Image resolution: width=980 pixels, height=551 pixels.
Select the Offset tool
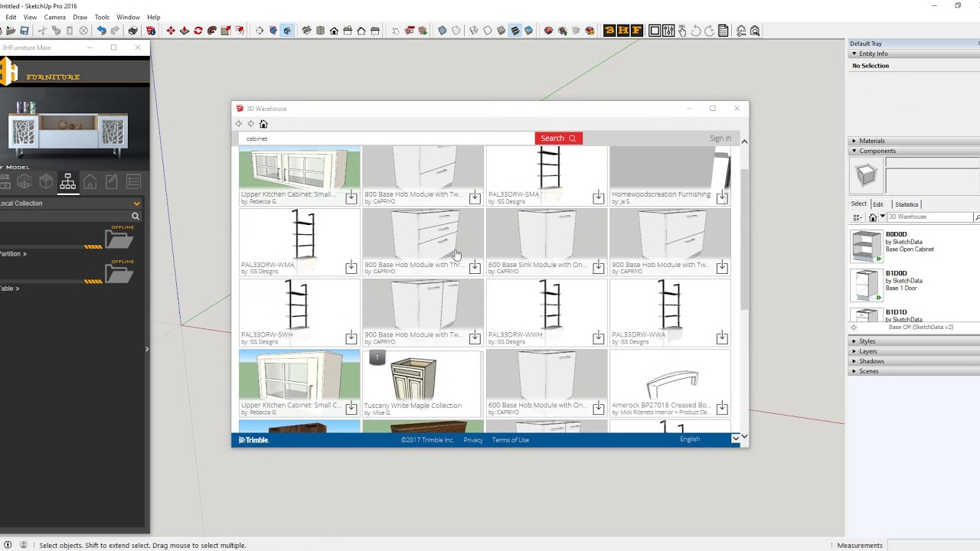pos(240,31)
